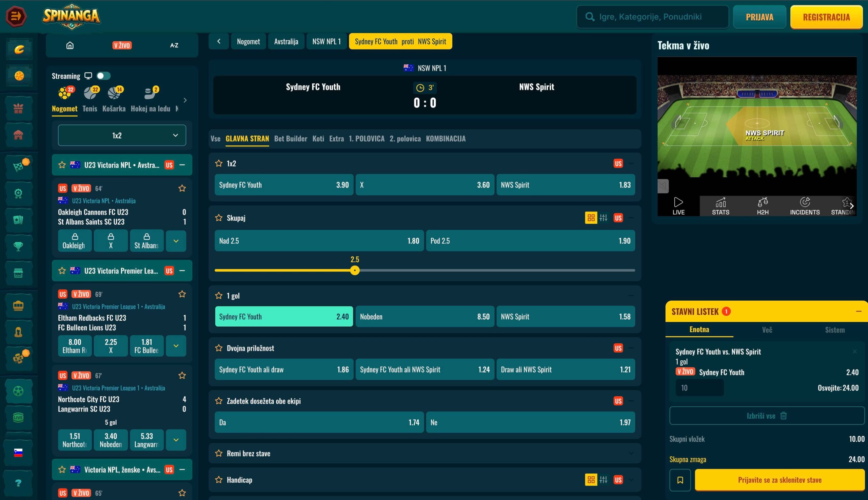Open the red hamburger menu icon
The width and height of the screenshot is (868, 500).
click(16, 16)
